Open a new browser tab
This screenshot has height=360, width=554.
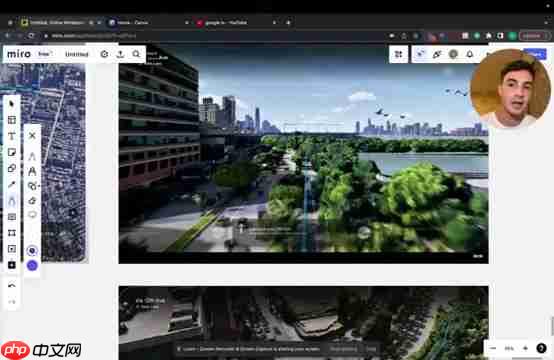288,23
